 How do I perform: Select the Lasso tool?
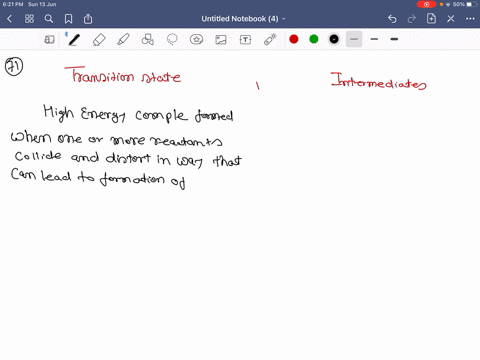(172, 40)
